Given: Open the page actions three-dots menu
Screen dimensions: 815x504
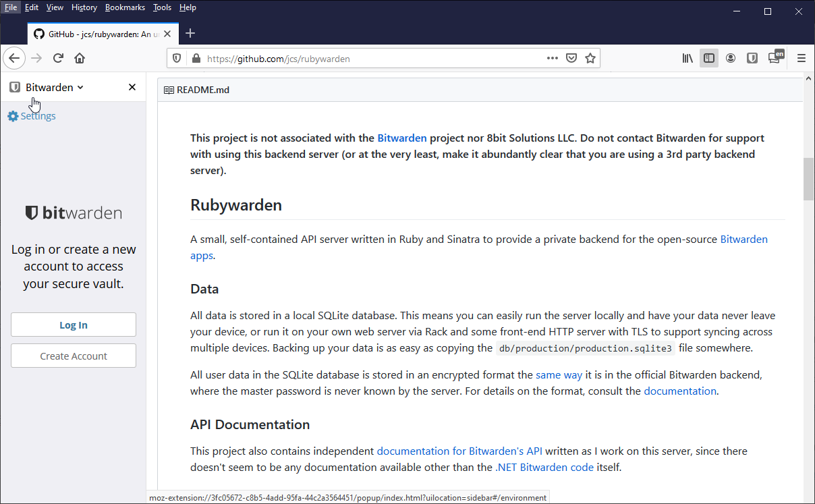Looking at the screenshot, I should (x=553, y=58).
